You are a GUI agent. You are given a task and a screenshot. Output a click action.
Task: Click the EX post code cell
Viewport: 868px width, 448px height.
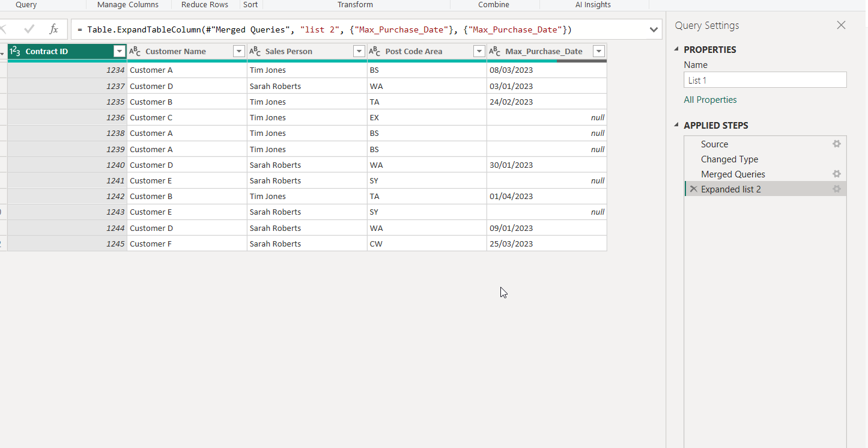coord(427,118)
